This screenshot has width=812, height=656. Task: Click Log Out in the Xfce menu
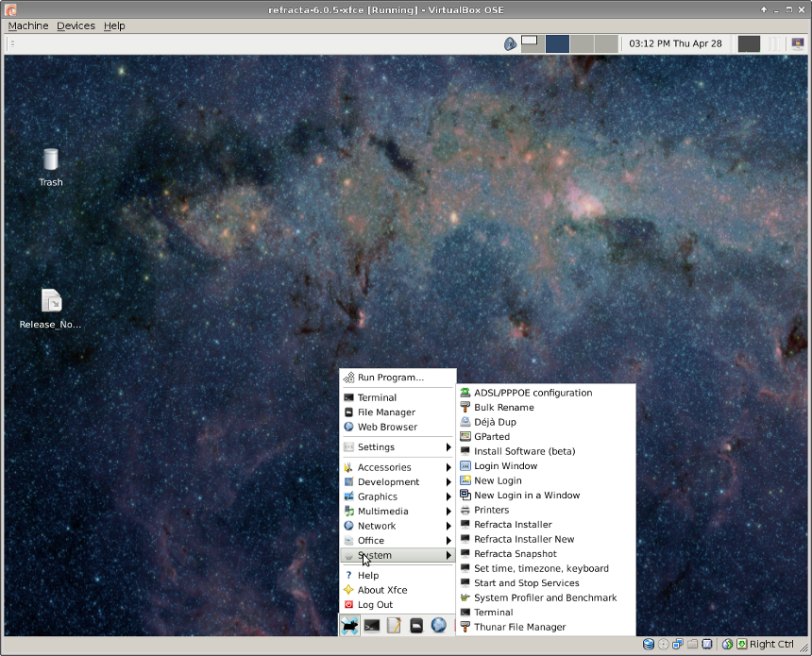point(375,605)
